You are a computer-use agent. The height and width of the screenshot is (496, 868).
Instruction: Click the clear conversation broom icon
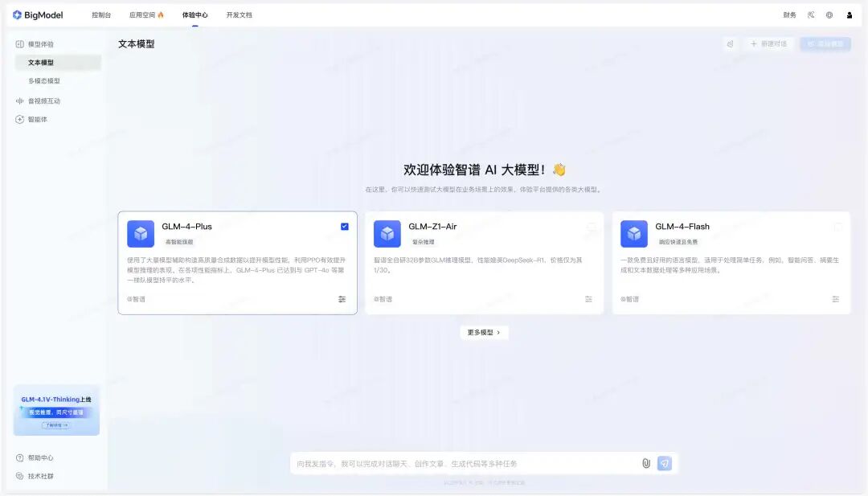click(x=730, y=43)
